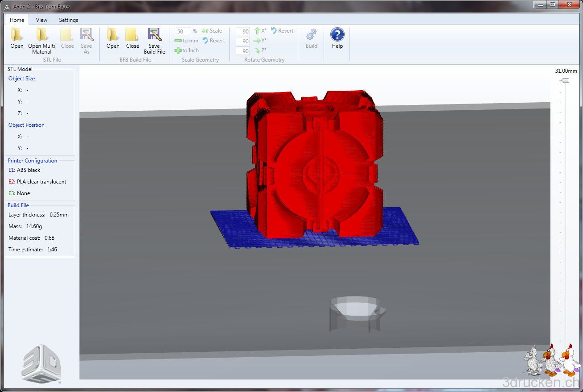Viewport: 583px width, 392px height.
Task: Click the Y rotation angle field
Action: (x=243, y=41)
